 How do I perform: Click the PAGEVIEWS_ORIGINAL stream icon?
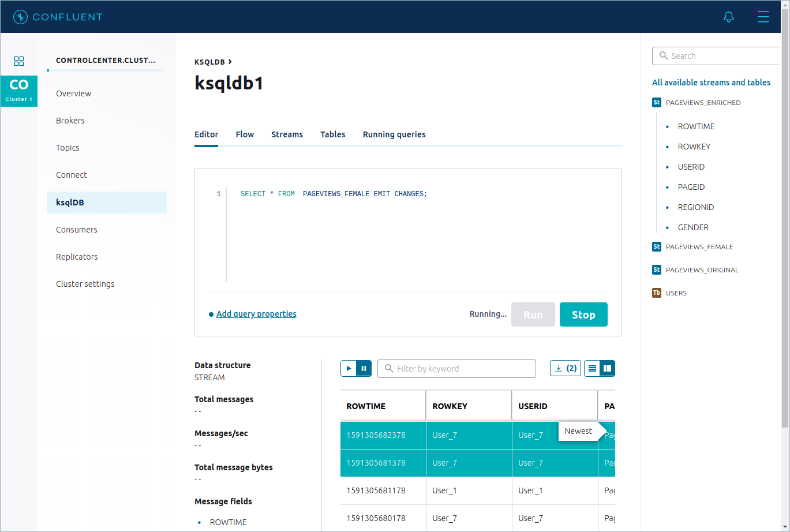[657, 270]
